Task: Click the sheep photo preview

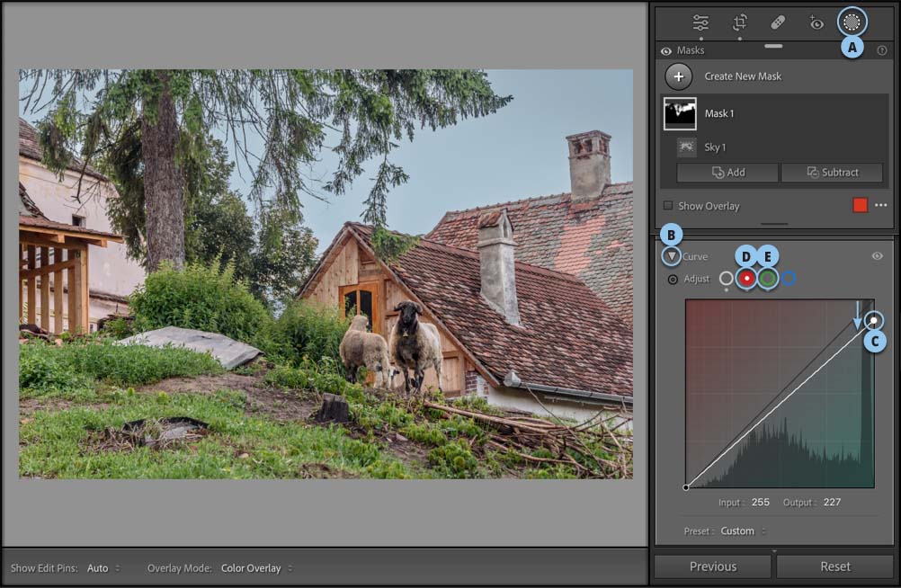Action: click(x=326, y=274)
